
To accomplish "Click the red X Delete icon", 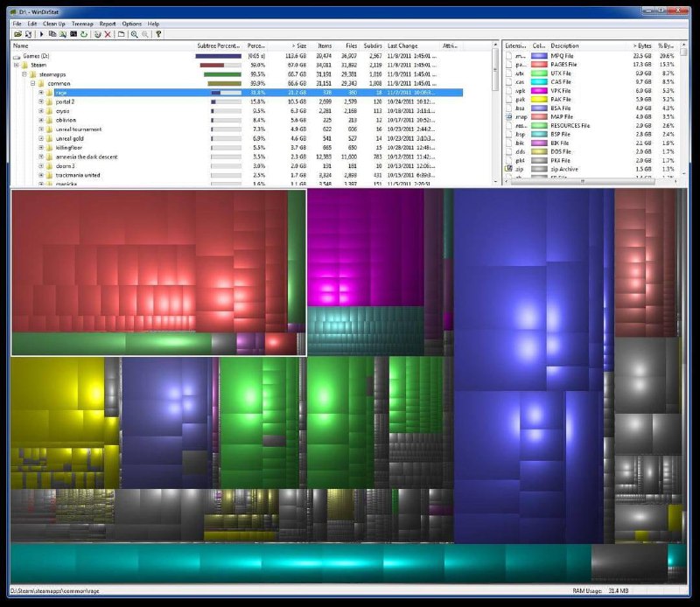I will (108, 34).
